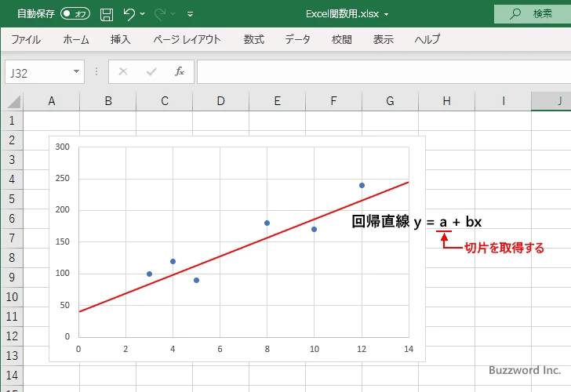Click the Insert Function fx icon
Image resolution: width=571 pixels, height=392 pixels.
tap(180, 71)
